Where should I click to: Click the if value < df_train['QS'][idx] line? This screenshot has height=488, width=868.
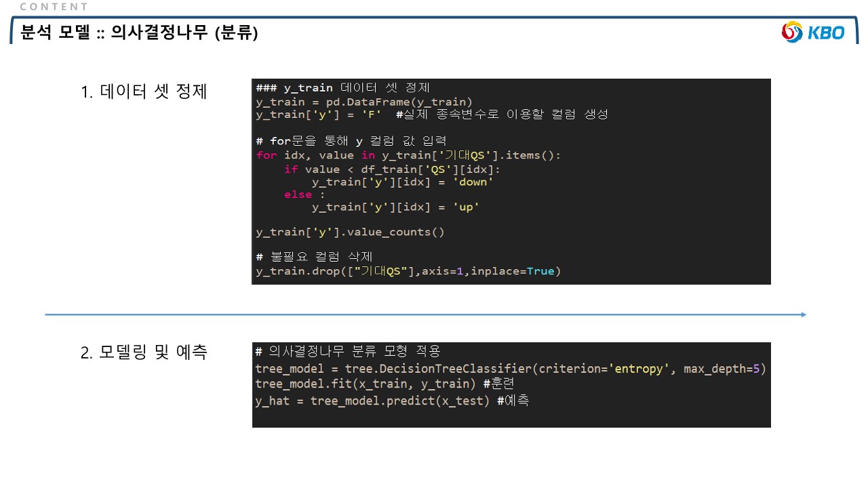pos(392,169)
